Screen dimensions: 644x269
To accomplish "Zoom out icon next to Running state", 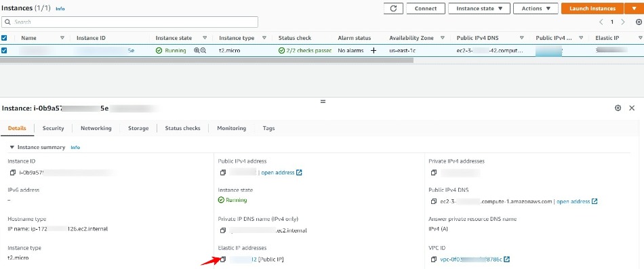I will point(203,51).
